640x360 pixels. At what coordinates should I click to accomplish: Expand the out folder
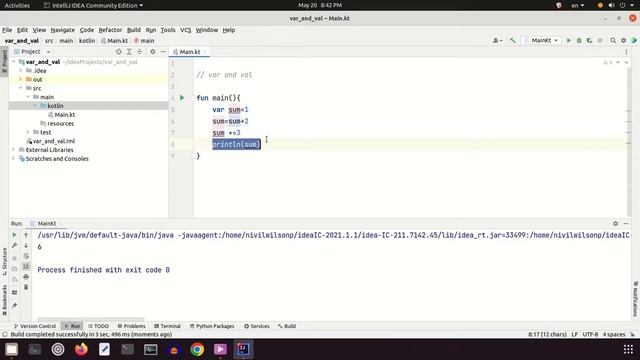(x=20, y=79)
